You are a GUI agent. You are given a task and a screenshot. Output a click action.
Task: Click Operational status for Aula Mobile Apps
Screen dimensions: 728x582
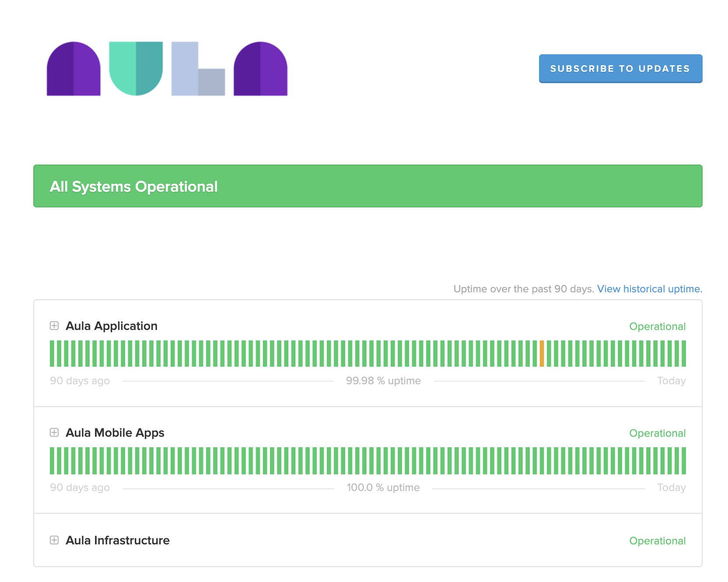pyautogui.click(x=658, y=433)
